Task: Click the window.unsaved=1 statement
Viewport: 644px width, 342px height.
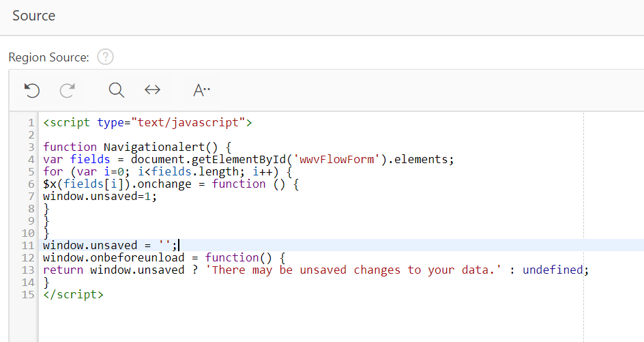Action: point(100,197)
